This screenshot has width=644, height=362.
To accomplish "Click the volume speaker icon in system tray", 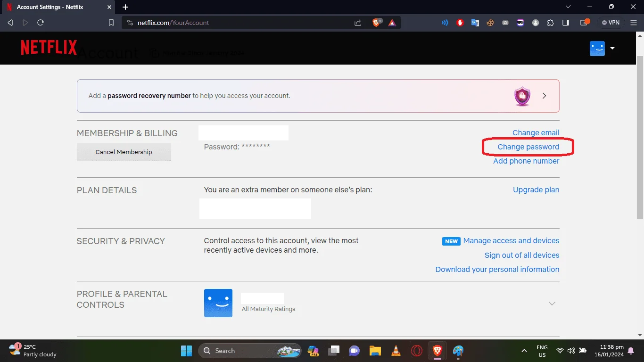I will [x=571, y=351].
